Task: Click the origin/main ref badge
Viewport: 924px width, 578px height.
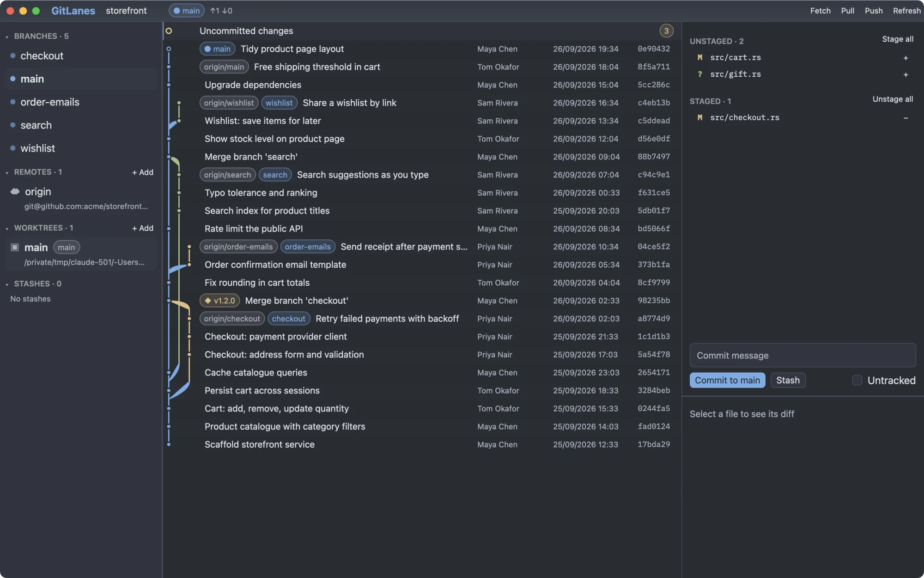Action: pos(224,67)
